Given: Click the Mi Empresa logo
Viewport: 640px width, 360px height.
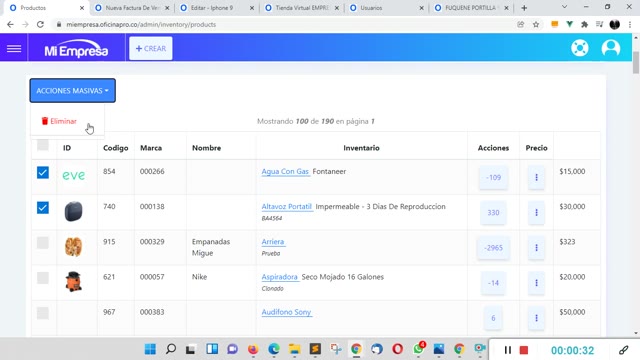Looking at the screenshot, I should coord(76,49).
